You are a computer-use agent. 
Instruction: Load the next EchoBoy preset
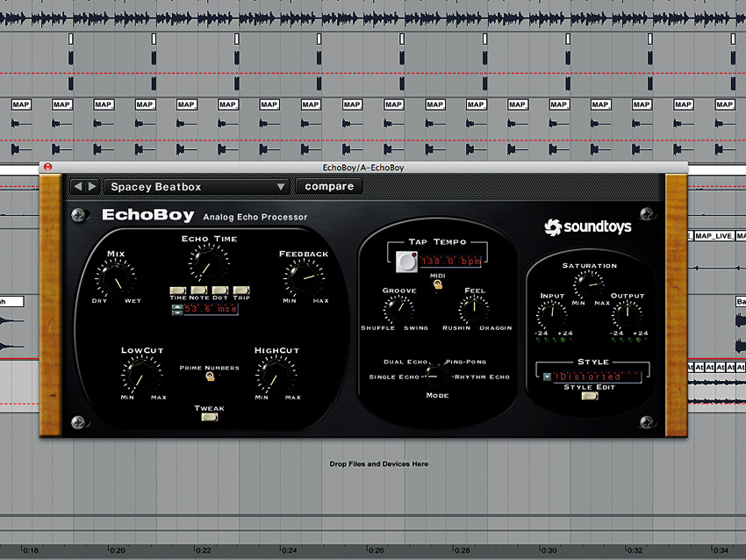coord(92,186)
